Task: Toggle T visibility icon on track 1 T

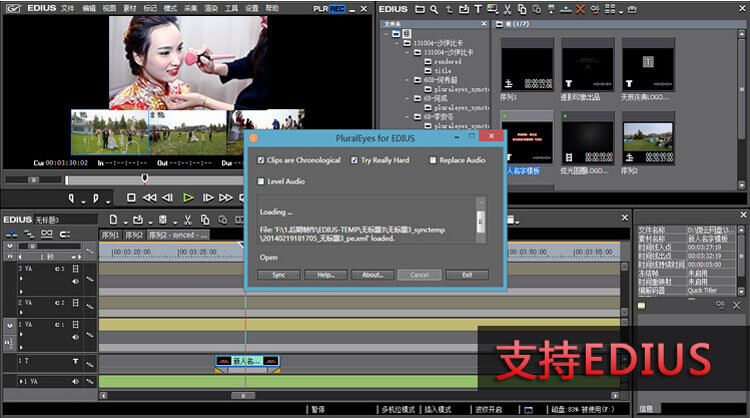Action: (x=76, y=361)
